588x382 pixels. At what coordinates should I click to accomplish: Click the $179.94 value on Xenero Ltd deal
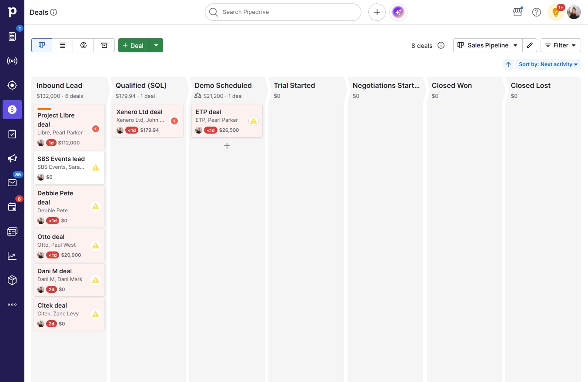click(x=150, y=130)
